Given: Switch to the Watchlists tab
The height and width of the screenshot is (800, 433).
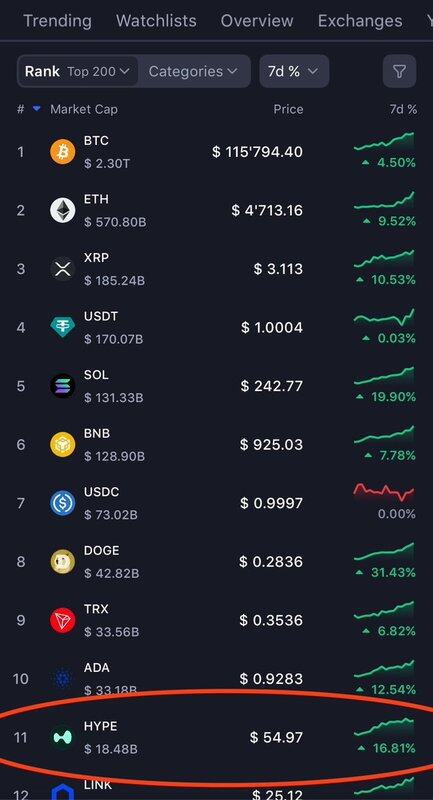Looking at the screenshot, I should [x=156, y=21].
